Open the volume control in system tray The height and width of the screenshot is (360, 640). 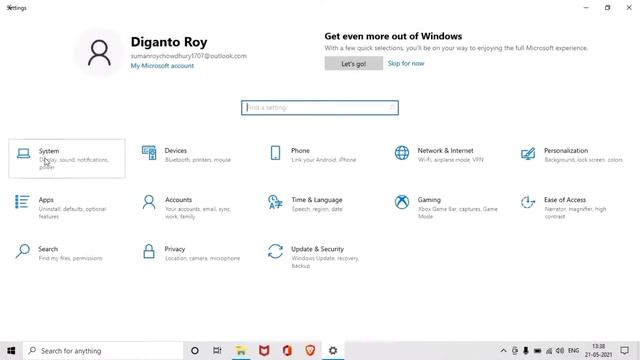point(560,351)
